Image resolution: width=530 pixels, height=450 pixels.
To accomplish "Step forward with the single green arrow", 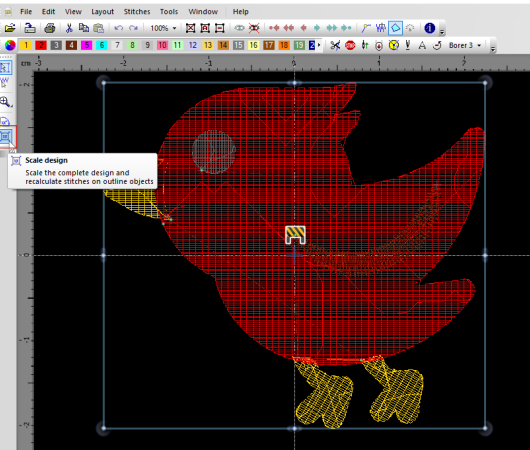I will (x=317, y=28).
